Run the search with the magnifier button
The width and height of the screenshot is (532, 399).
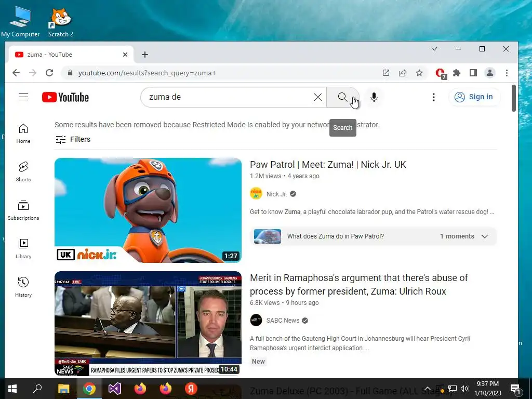(x=343, y=97)
